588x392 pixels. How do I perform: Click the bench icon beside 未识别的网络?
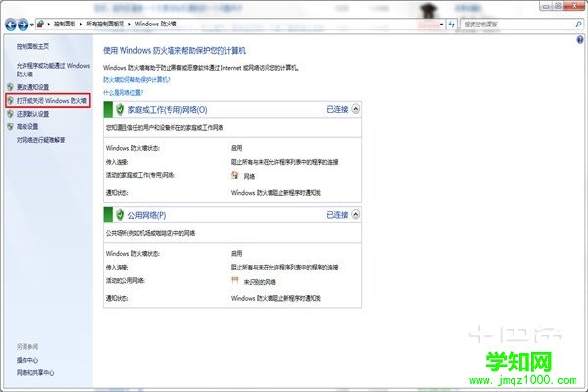click(235, 280)
